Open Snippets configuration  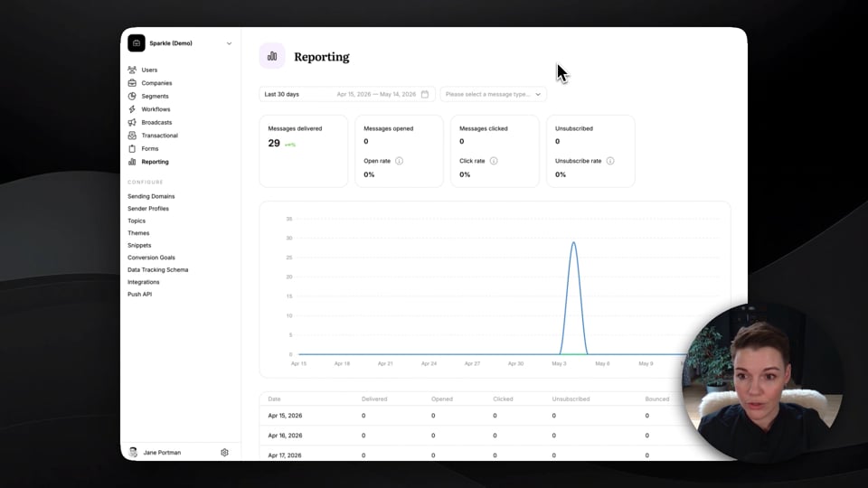point(139,245)
